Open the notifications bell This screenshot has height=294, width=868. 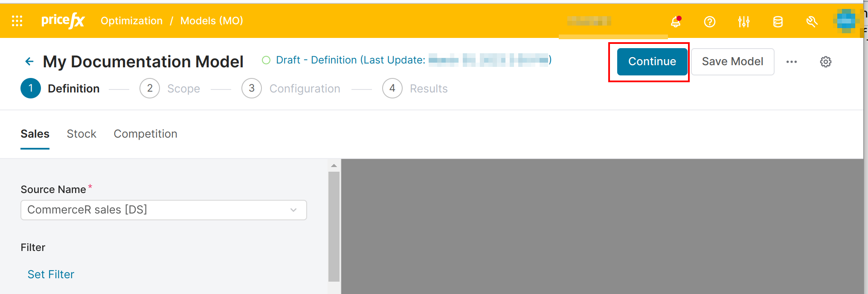tap(676, 21)
